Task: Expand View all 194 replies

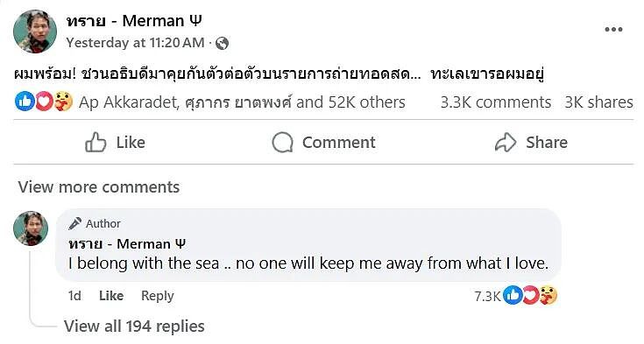Action: [x=134, y=326]
